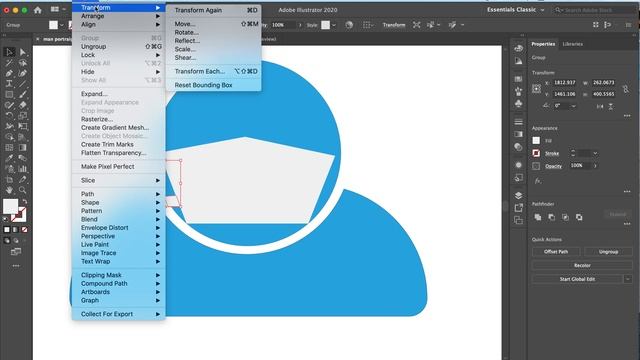
Task: Choose Reflect... from Transform submenu
Action: pos(213,41)
